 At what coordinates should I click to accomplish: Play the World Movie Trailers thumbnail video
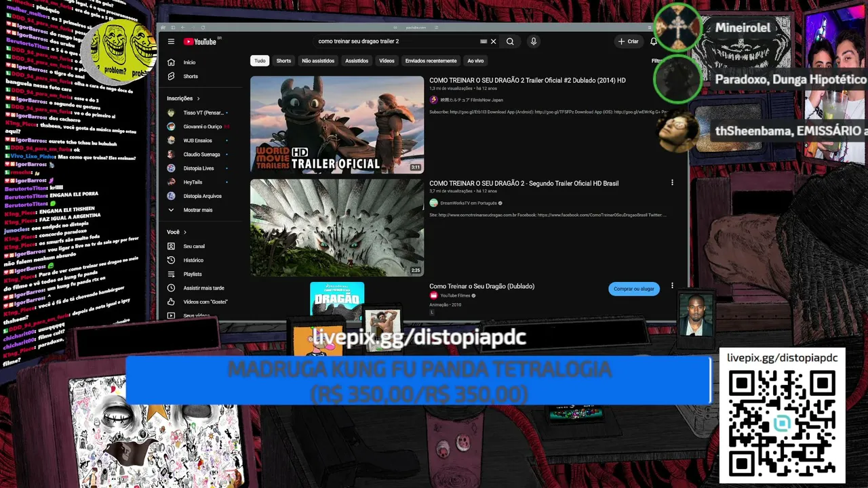(x=337, y=125)
